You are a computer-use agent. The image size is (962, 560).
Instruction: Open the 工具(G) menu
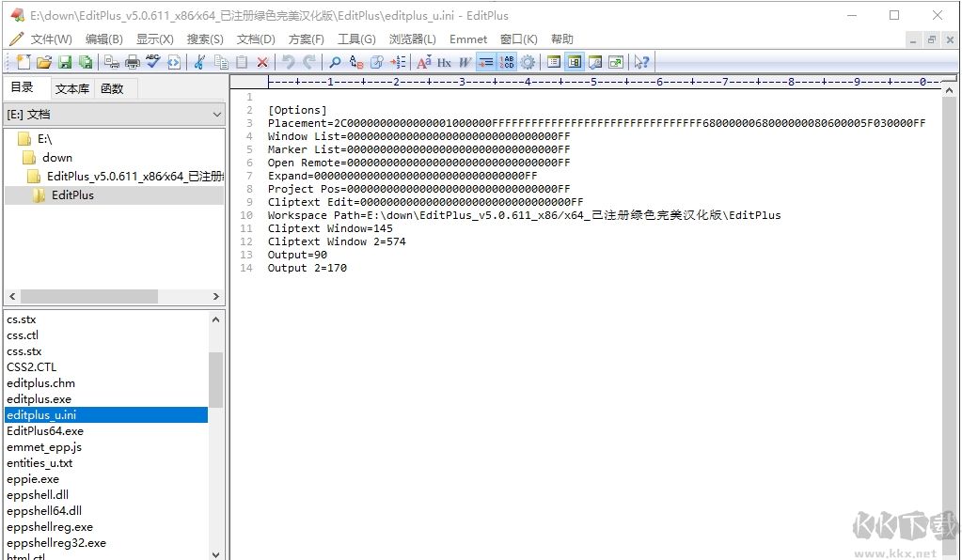(356, 39)
